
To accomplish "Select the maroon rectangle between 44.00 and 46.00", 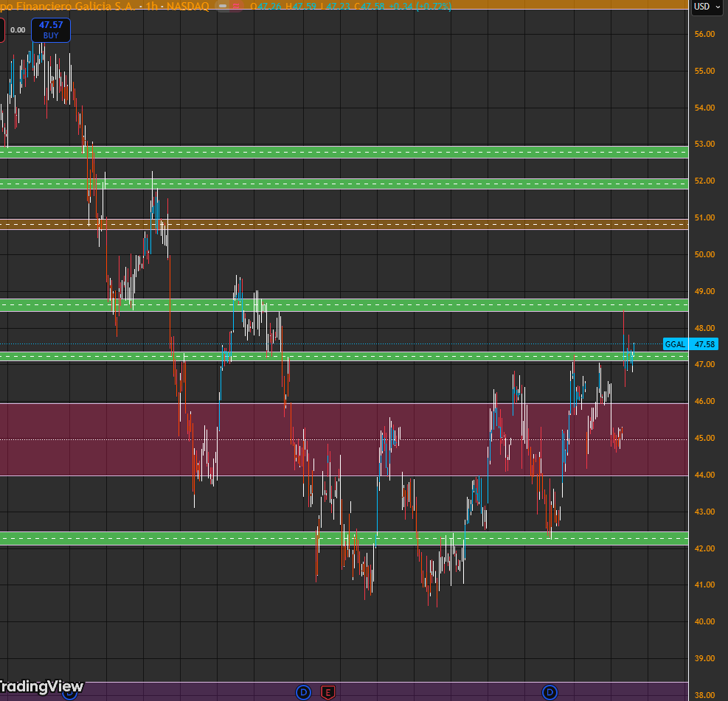I will click(344, 439).
